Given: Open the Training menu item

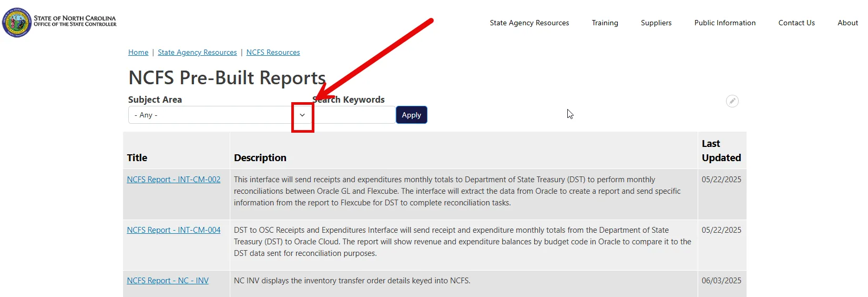Looking at the screenshot, I should coord(605,23).
